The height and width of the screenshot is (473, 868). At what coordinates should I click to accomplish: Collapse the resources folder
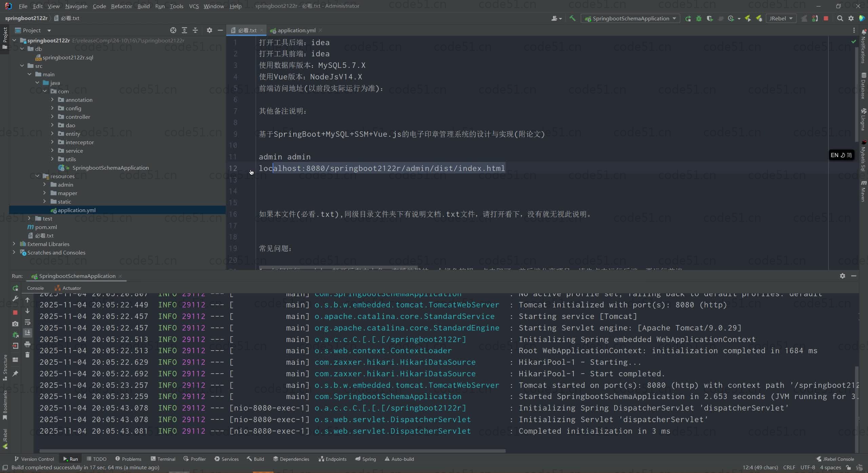click(37, 176)
